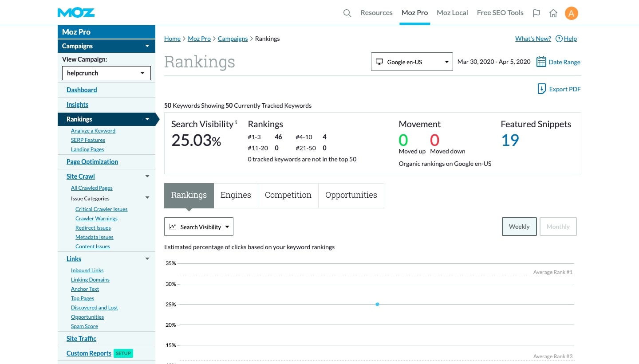This screenshot has width=639, height=364.
Task: Open Moz Pro in top navigation
Action: [x=414, y=13]
